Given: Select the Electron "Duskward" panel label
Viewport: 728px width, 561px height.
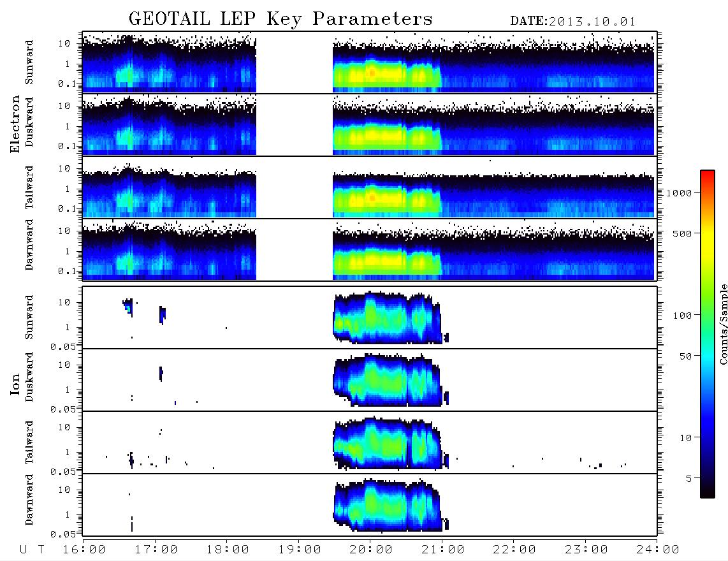Looking at the screenshot, I should 29,122.
